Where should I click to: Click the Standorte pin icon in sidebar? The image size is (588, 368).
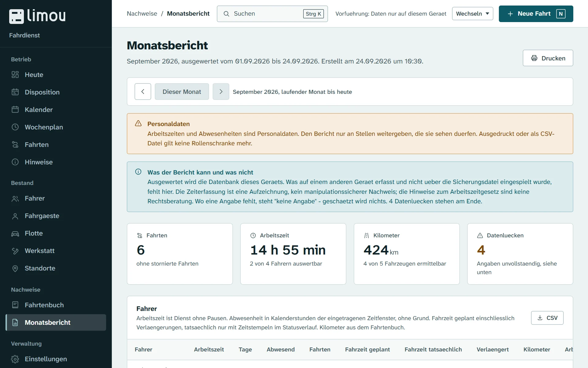(15, 268)
